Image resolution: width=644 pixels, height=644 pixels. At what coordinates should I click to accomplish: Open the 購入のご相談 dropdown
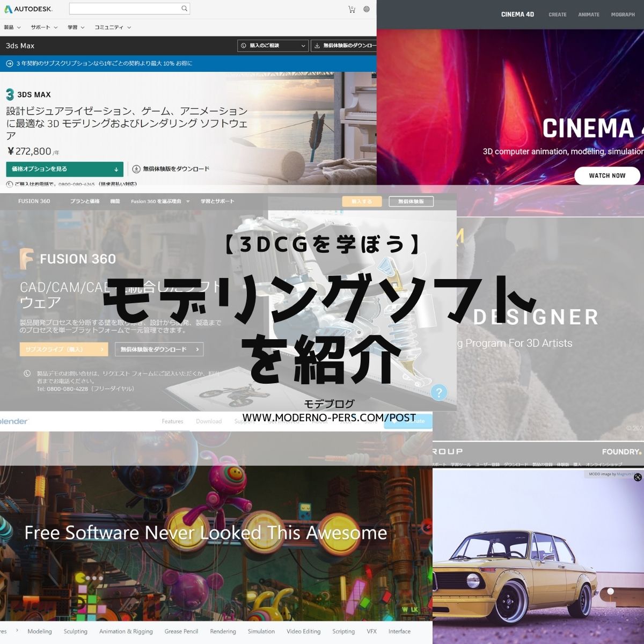point(273,46)
